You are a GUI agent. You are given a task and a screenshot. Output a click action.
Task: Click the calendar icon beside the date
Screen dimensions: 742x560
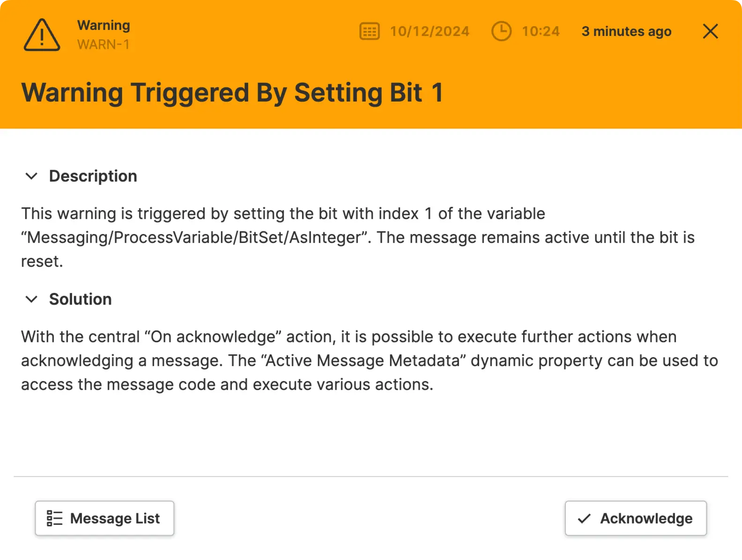click(x=369, y=31)
